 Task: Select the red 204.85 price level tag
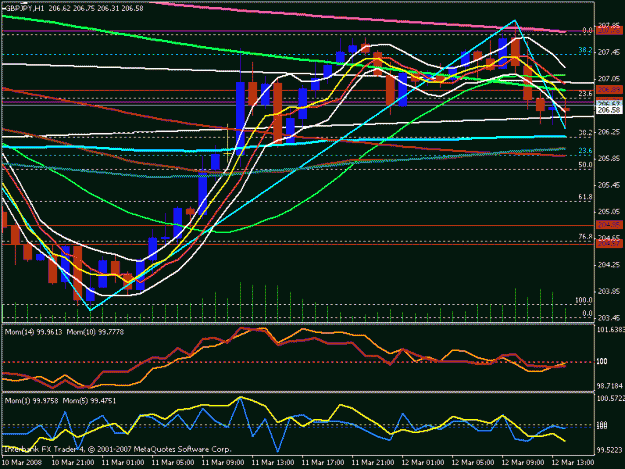(x=609, y=225)
